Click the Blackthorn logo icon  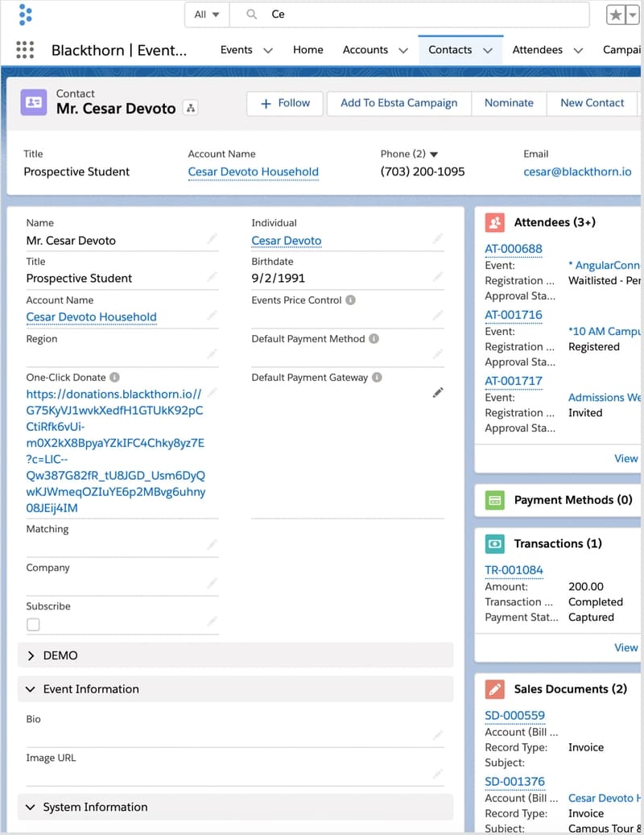point(25,14)
